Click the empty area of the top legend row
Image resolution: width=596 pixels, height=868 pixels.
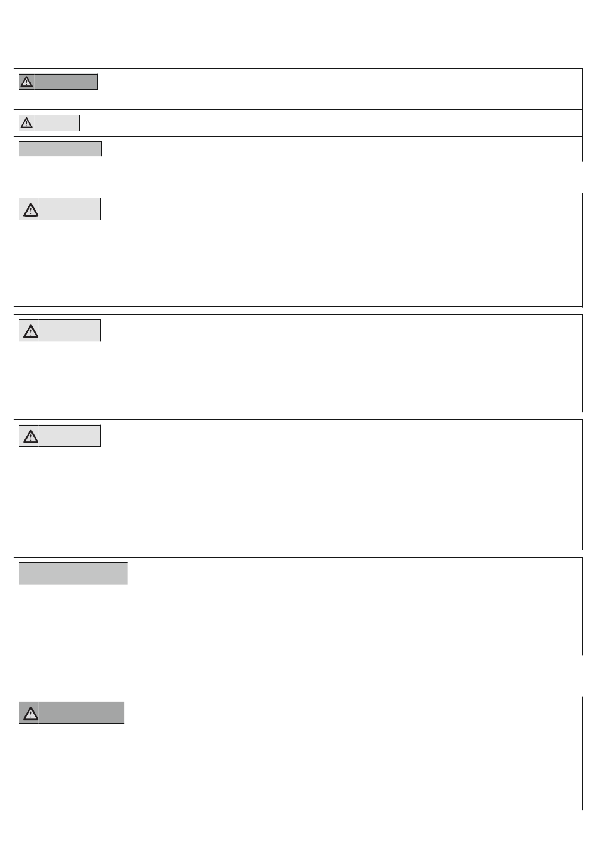click(339, 89)
